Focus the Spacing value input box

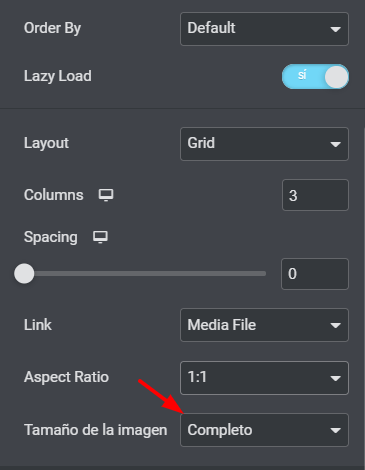click(x=315, y=274)
